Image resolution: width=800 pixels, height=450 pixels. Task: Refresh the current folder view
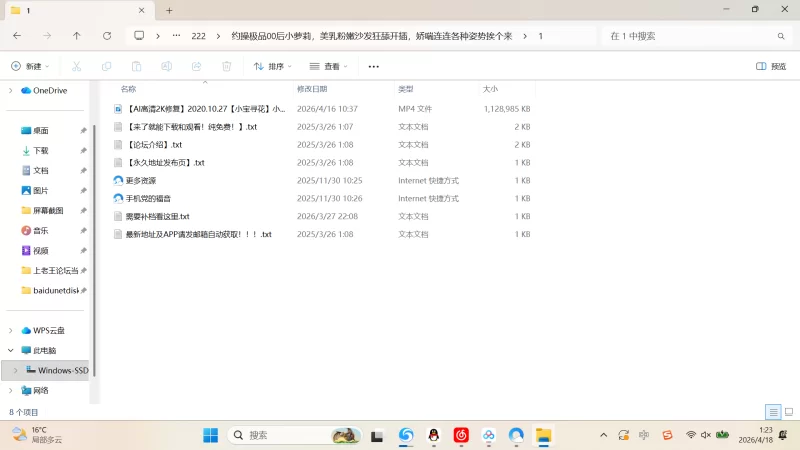click(x=107, y=35)
